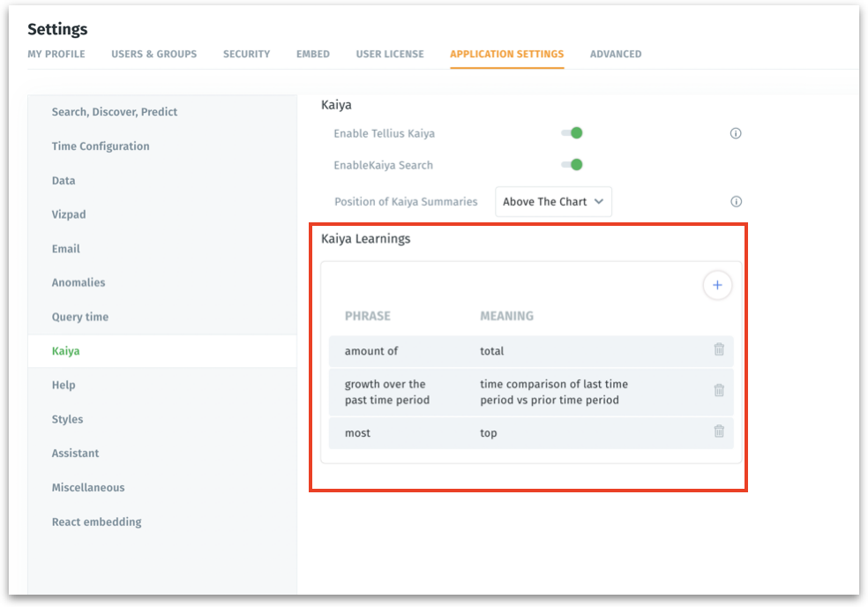Switch to the Users & Groups tab
The image size is (868, 607).
[x=153, y=54]
